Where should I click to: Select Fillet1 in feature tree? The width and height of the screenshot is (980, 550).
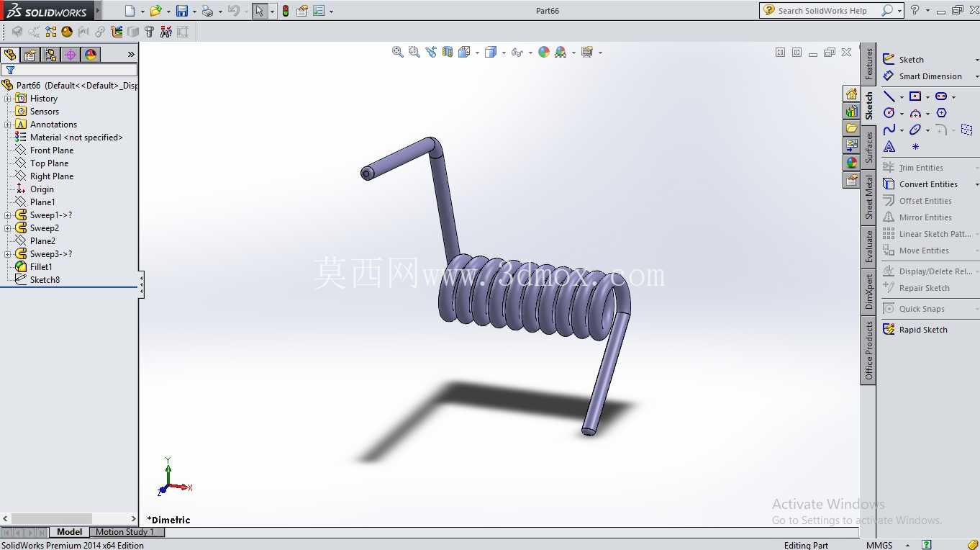[41, 267]
